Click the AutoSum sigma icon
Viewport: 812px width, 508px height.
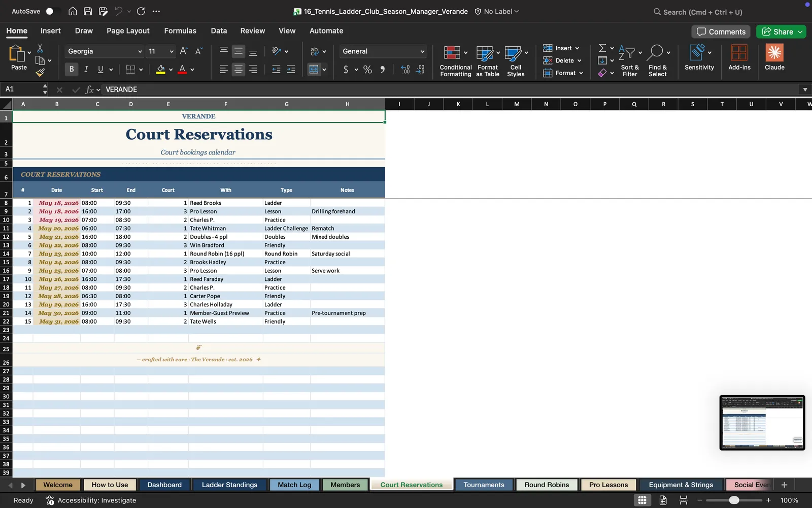(602, 48)
